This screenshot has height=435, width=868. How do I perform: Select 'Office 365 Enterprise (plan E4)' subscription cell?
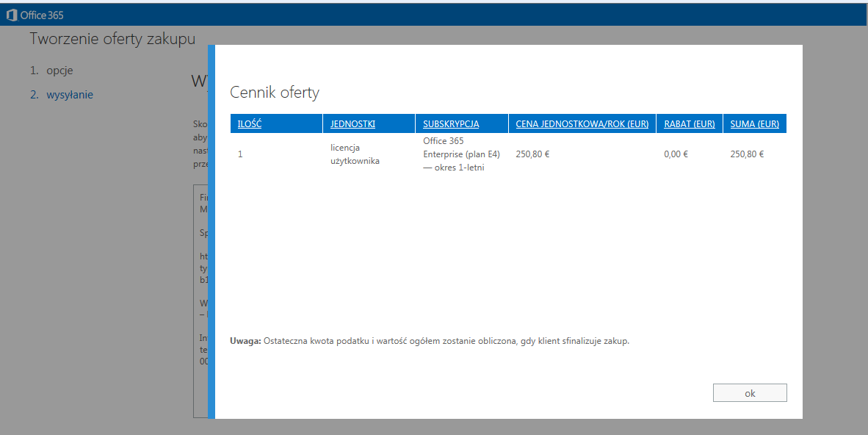pyautogui.click(x=461, y=154)
